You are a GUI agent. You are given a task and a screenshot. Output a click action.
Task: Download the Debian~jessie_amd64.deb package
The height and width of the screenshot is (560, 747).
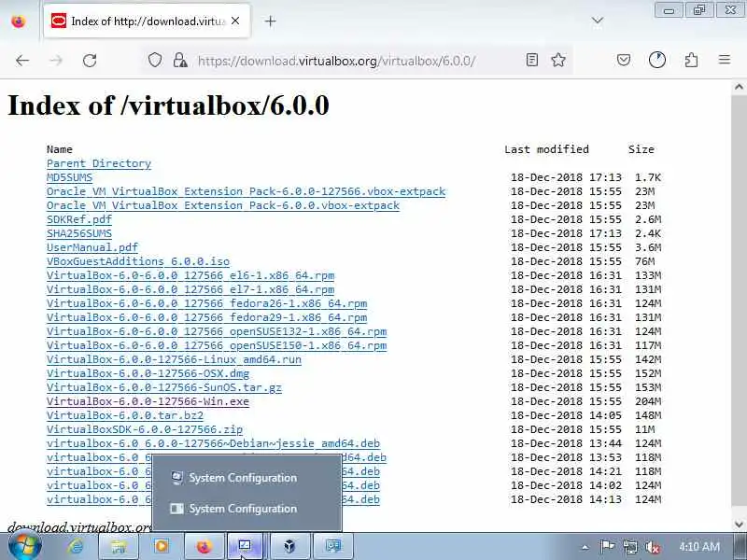point(214,443)
